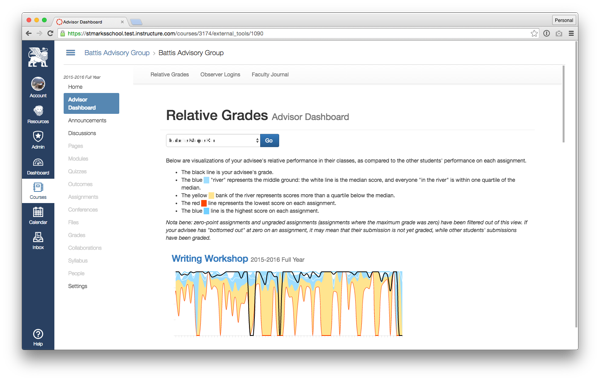
Task: Open Conferences in course navigation
Action: [83, 210]
